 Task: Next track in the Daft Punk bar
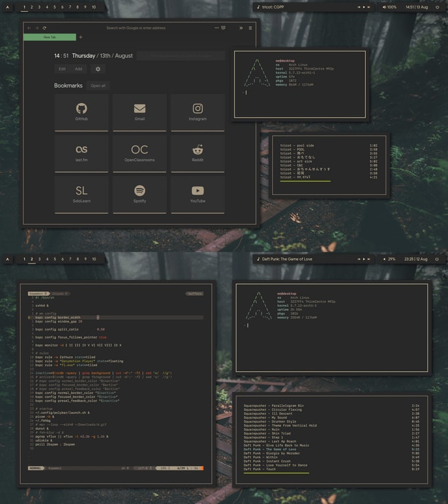click(369, 259)
